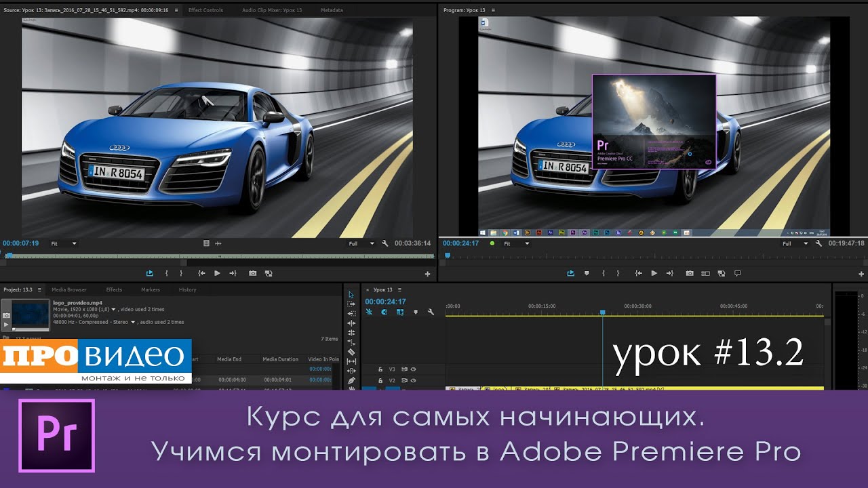Screen dimensions: 868x488
Task: Open the Media Browser tab
Action: click(69, 289)
